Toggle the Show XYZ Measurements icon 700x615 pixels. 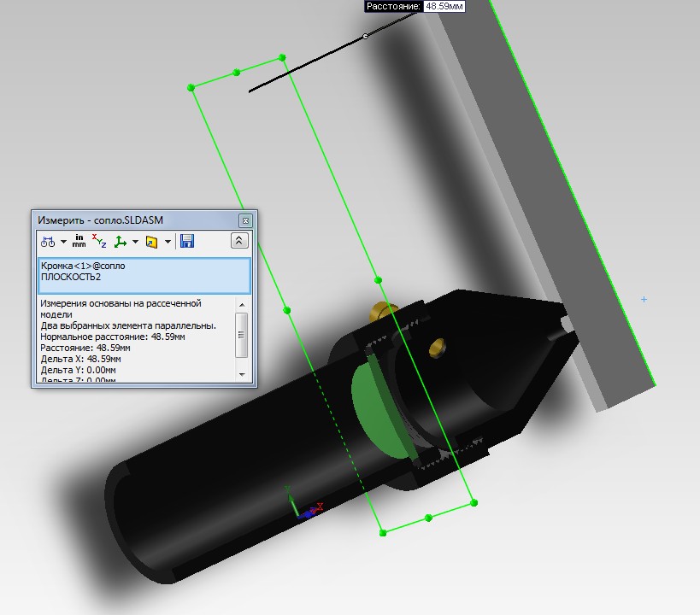(100, 241)
